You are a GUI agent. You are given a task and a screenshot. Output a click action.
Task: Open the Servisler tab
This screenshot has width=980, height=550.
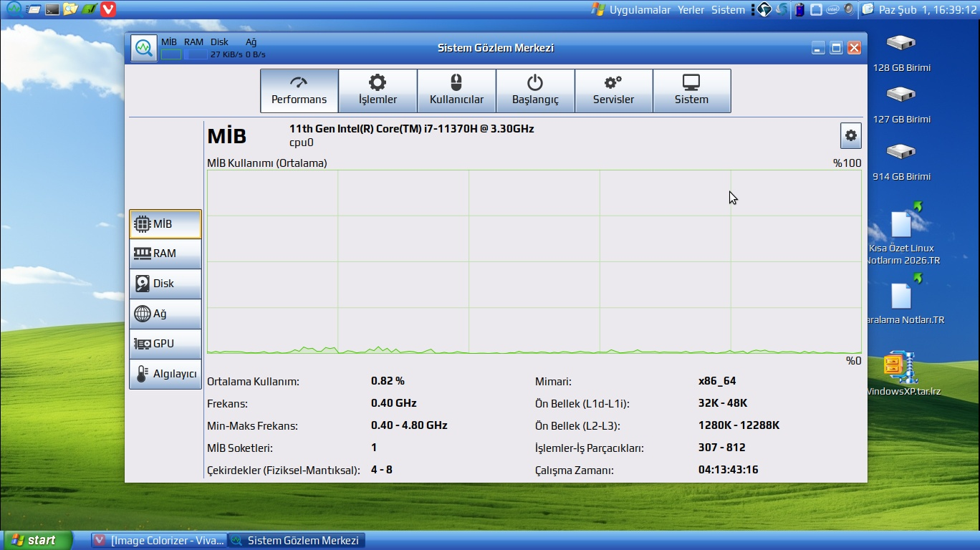[x=613, y=91]
